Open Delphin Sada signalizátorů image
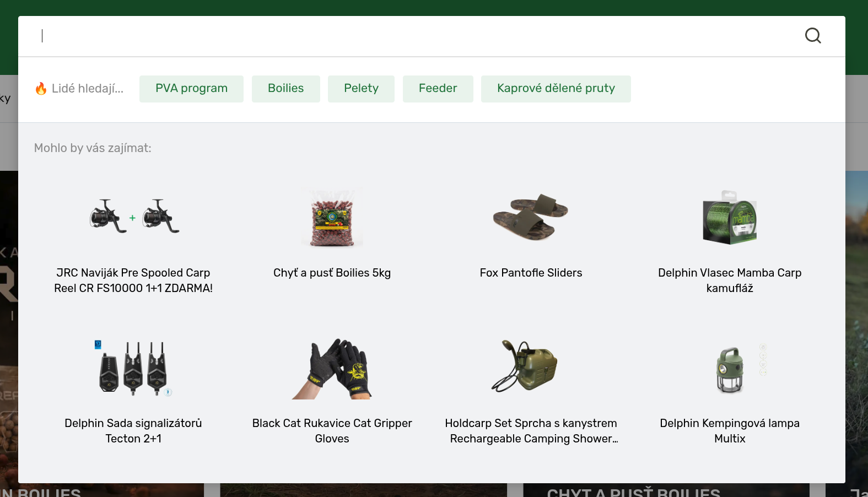 click(x=133, y=368)
